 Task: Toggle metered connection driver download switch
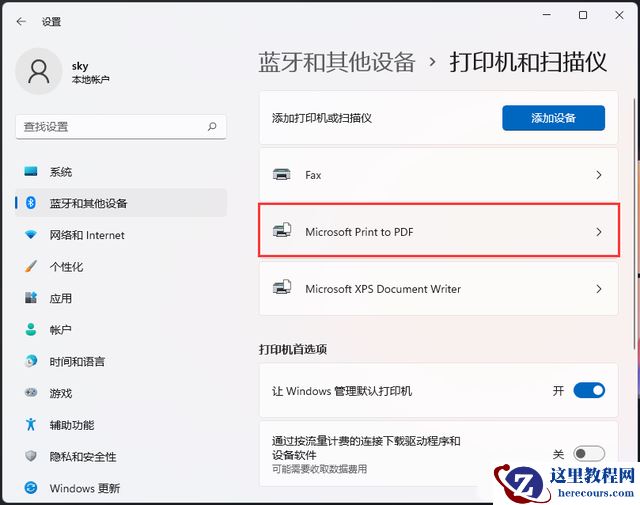(589, 454)
